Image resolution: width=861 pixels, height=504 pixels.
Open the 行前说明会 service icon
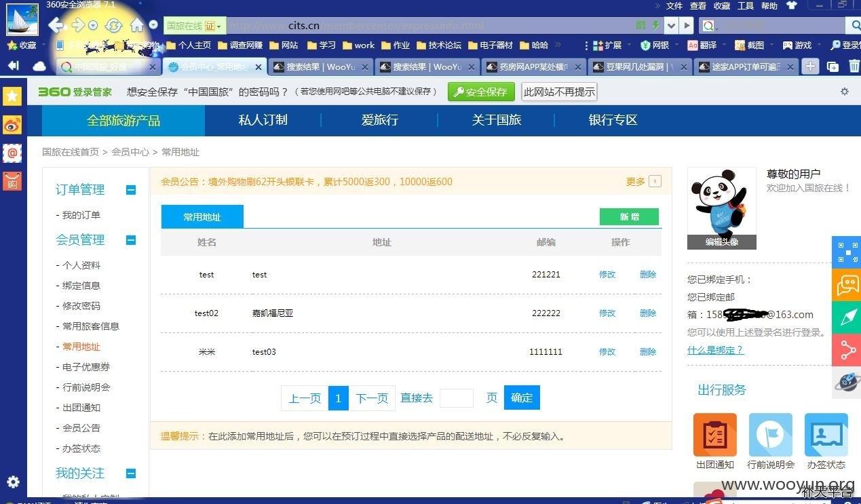click(x=771, y=435)
